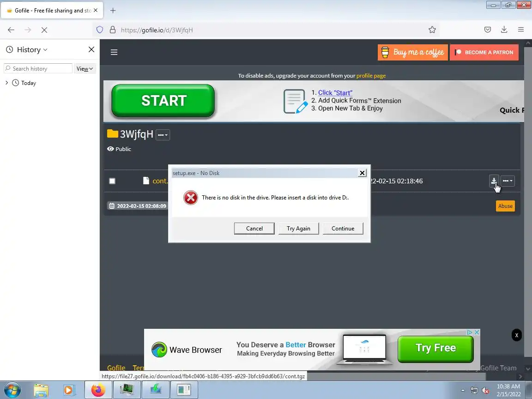The height and width of the screenshot is (399, 532).
Task: Click Try Again in the dialog
Action: [299, 228]
